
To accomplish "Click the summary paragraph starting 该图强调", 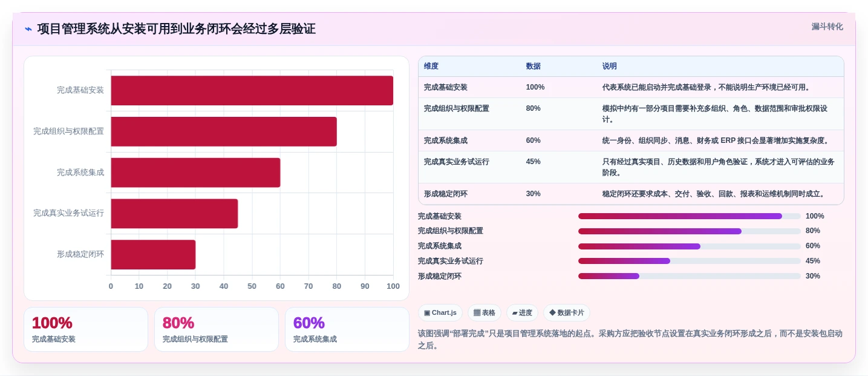I will point(630,340).
